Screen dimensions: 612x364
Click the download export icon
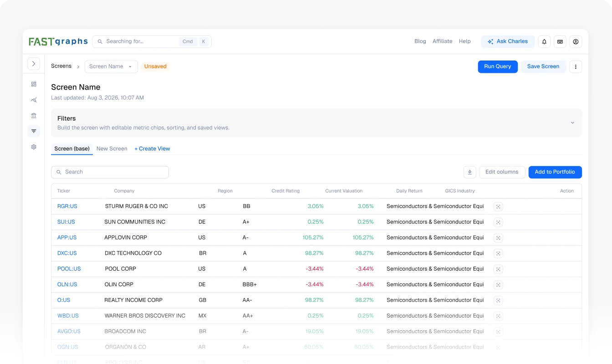[x=470, y=172]
